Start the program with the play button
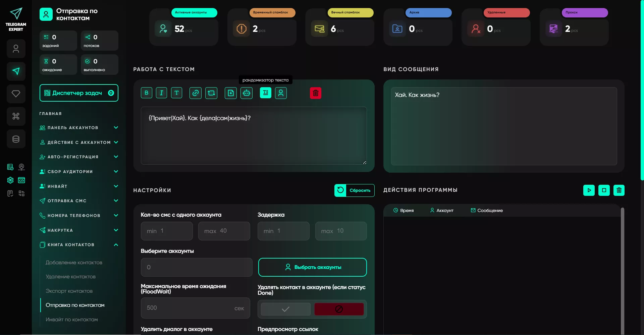The width and height of the screenshot is (644, 335). [x=589, y=190]
